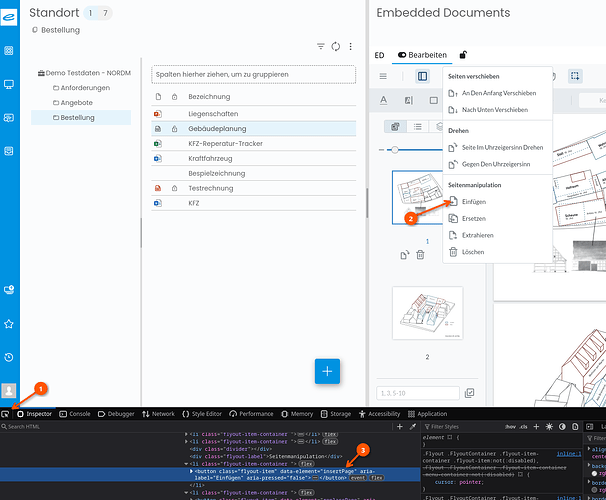606x500 pixels.
Task: Click the thumbnail zoom slider handle
Action: pos(395,150)
